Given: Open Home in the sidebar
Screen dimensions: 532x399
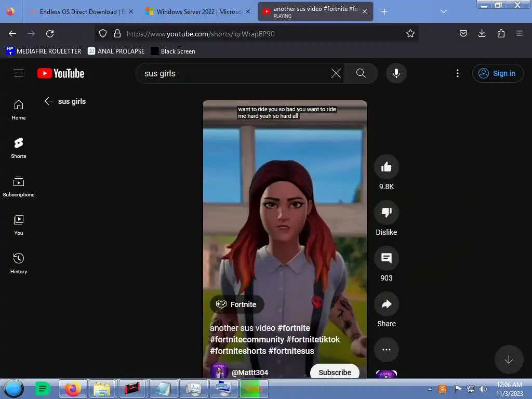Looking at the screenshot, I should (x=19, y=110).
